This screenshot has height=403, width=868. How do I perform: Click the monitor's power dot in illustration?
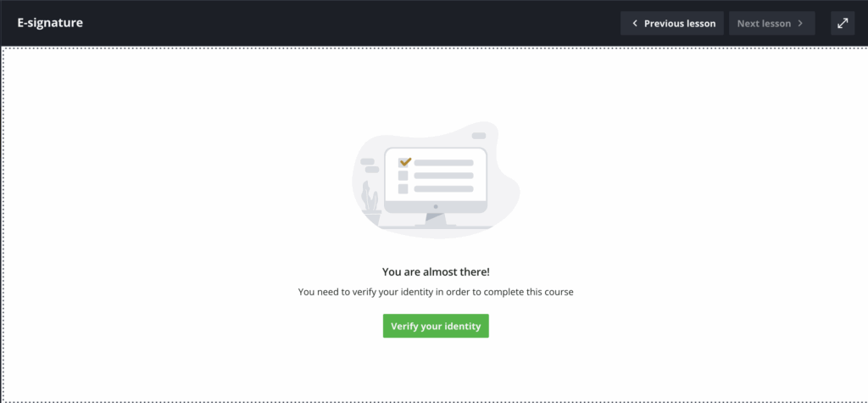pyautogui.click(x=436, y=207)
